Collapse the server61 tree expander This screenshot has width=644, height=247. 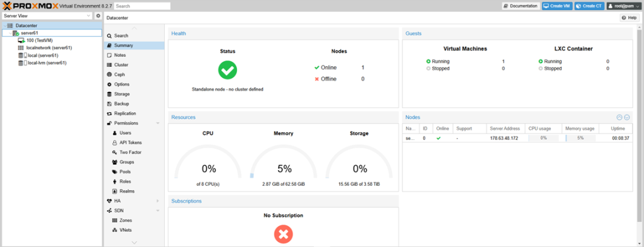click(10, 33)
